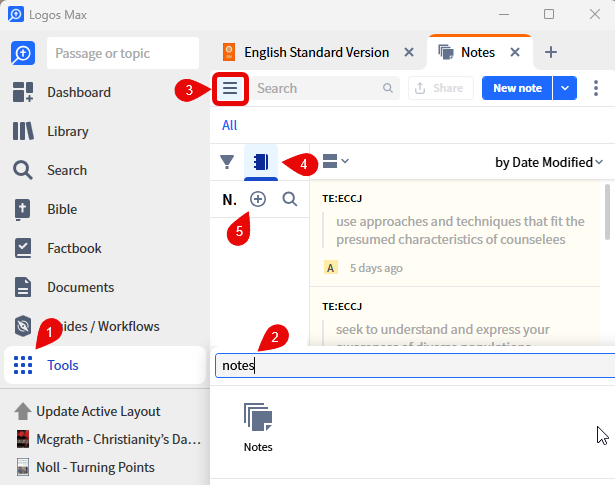615x485 pixels.
Task: Maximize the Logos Max window
Action: [549, 15]
